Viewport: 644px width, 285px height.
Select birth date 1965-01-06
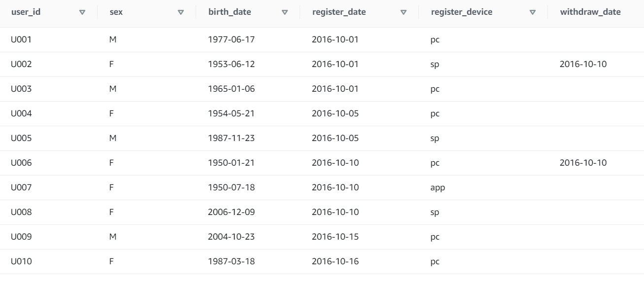tap(232, 89)
